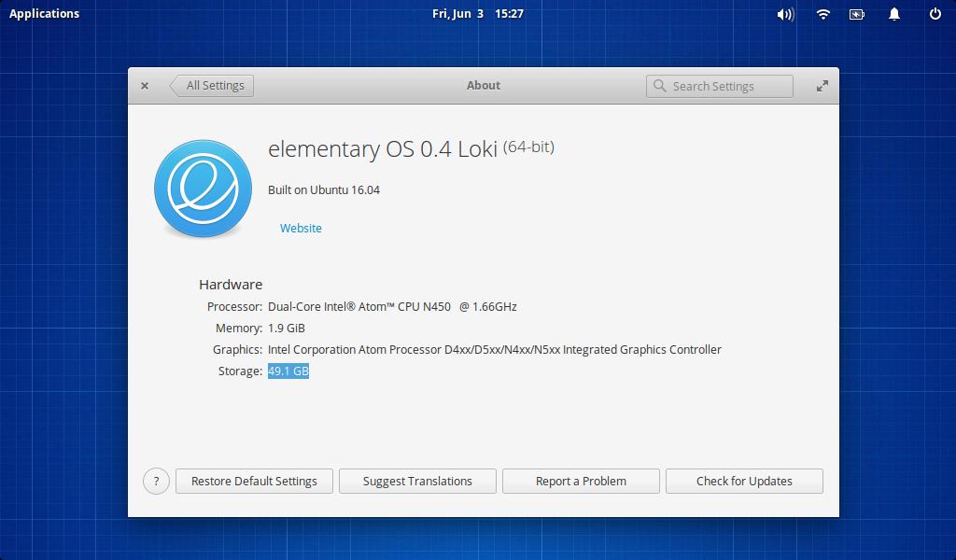
Task: Maximize the About window with arrows icon
Action: pyautogui.click(x=822, y=86)
